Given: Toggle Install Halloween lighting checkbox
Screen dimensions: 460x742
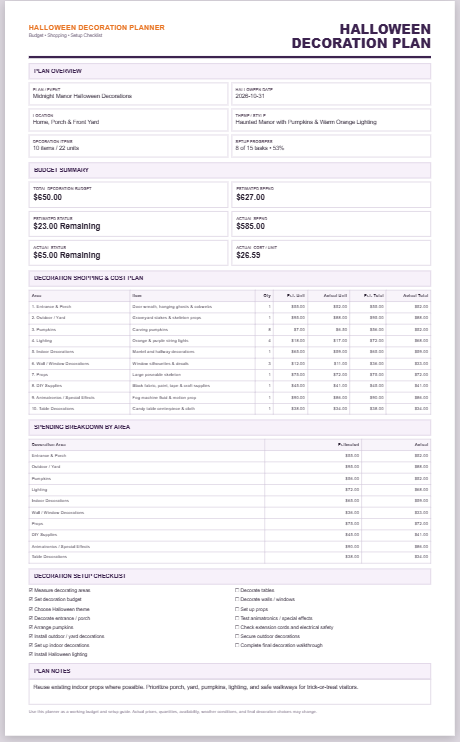Looking at the screenshot, I should pyautogui.click(x=31, y=654).
